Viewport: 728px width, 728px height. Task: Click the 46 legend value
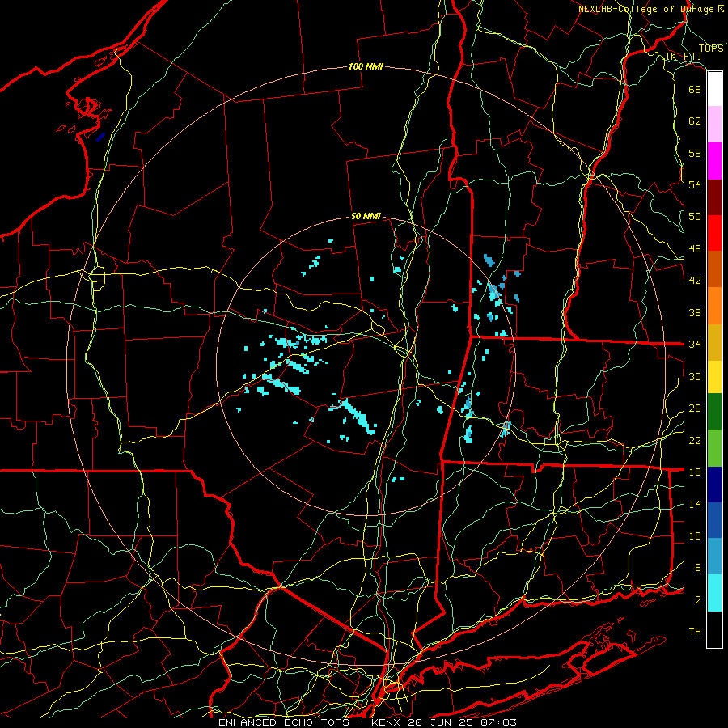pos(695,249)
